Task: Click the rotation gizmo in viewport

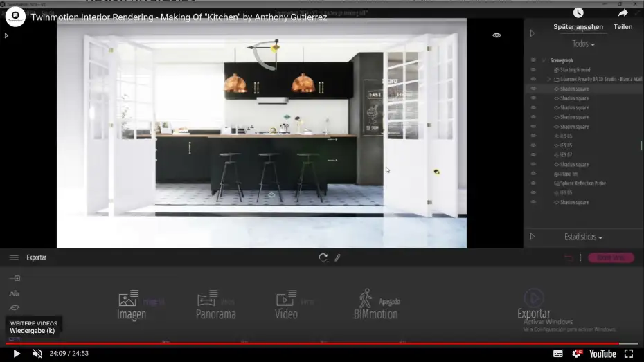Action: tap(264, 54)
